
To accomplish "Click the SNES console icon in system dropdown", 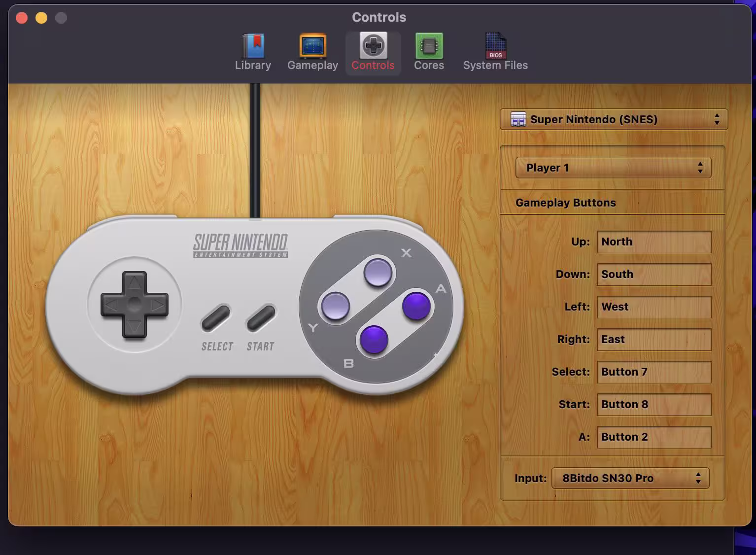I will [x=518, y=119].
